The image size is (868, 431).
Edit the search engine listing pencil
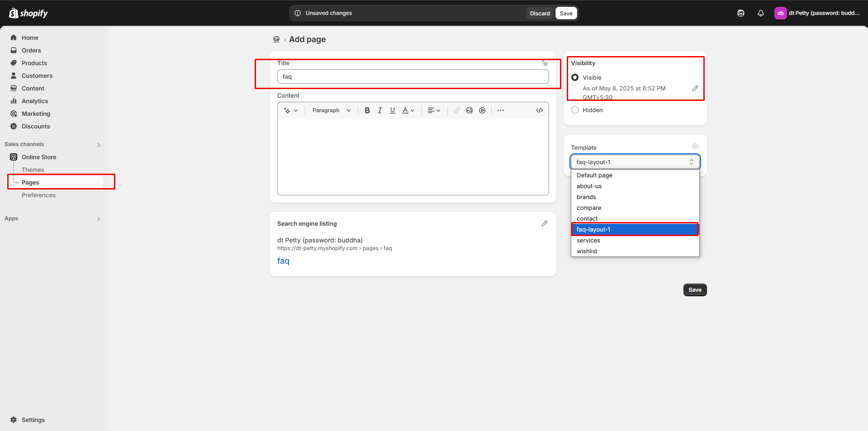pos(545,223)
